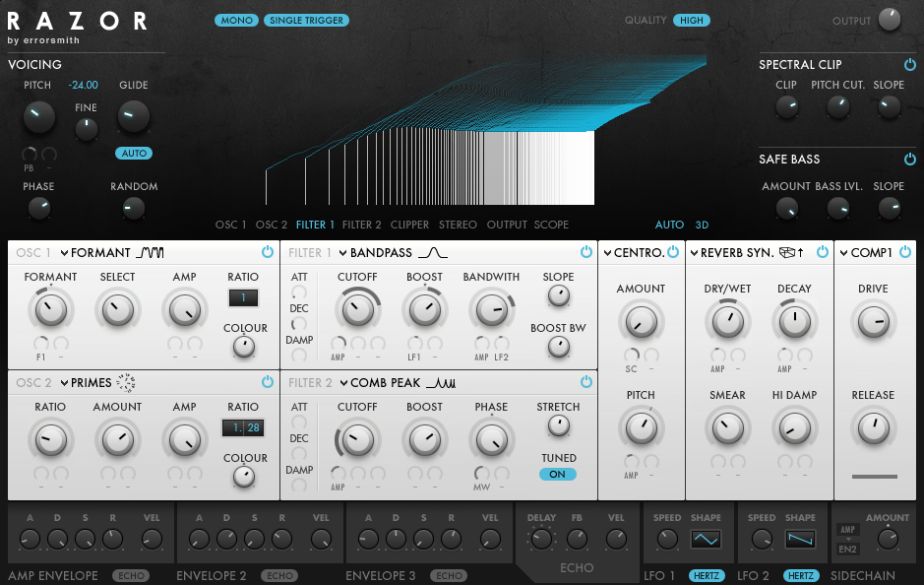This screenshot has height=585, width=924.
Task: Click the Primes dotted circle icon
Action: click(x=126, y=383)
